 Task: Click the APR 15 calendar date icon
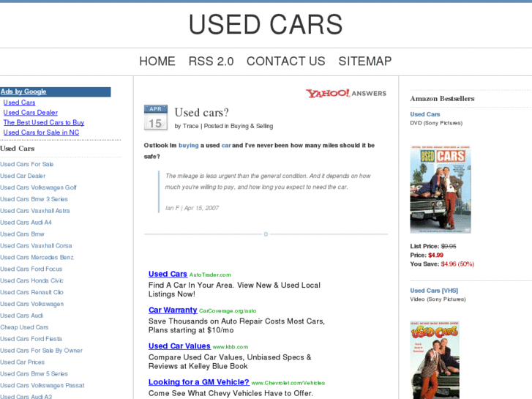point(156,118)
